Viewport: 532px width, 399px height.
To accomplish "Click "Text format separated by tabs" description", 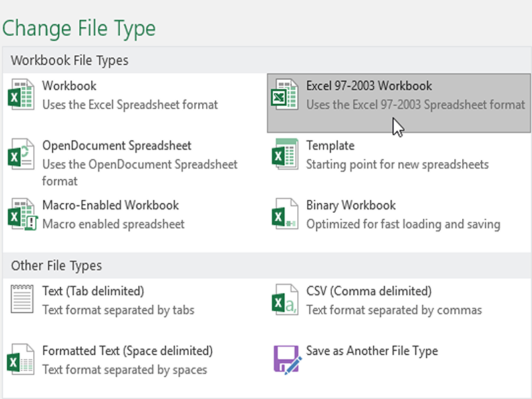I will click(x=118, y=310).
